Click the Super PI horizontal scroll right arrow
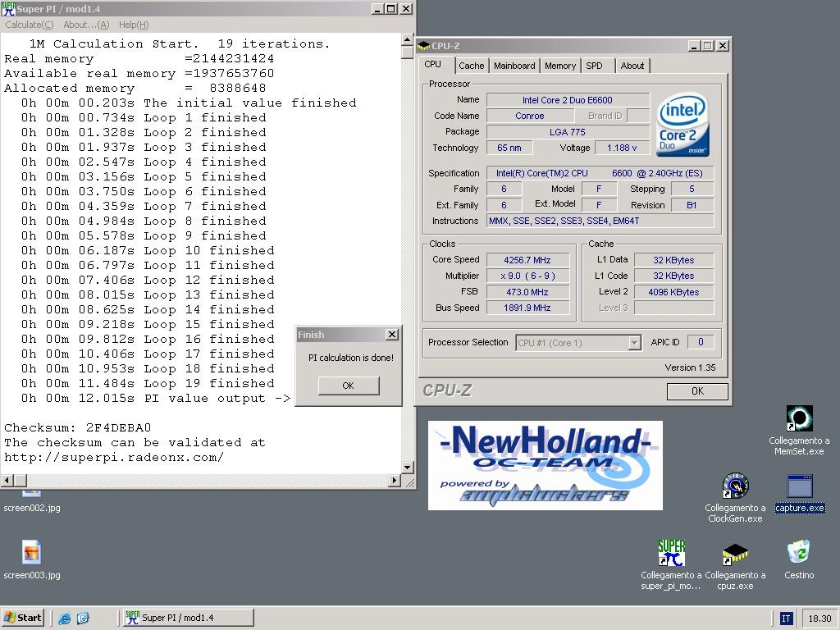 tap(395, 480)
